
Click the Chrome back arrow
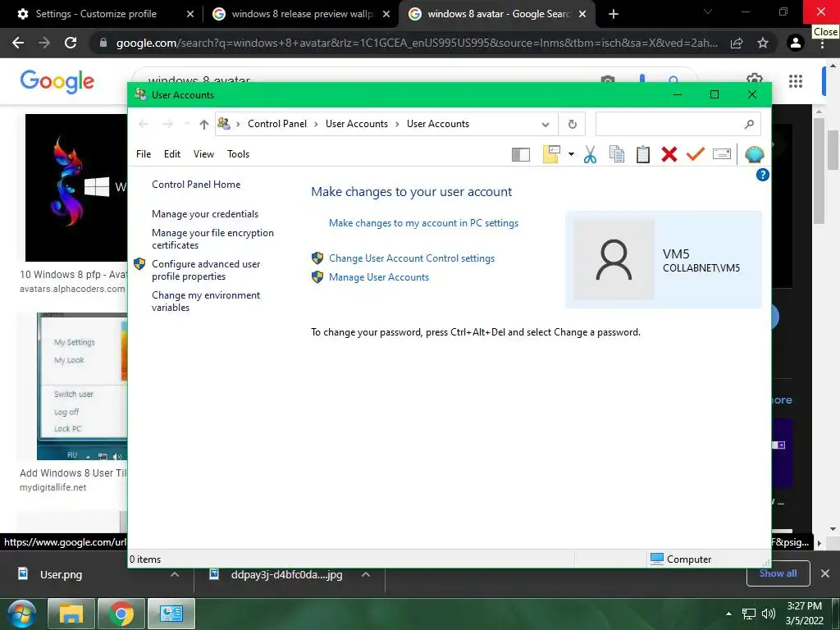coord(18,43)
